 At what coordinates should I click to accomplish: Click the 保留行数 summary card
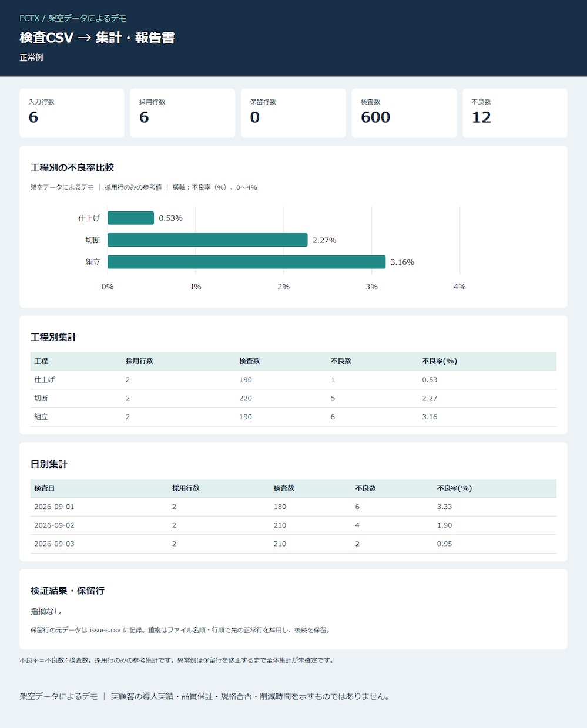pyautogui.click(x=293, y=113)
